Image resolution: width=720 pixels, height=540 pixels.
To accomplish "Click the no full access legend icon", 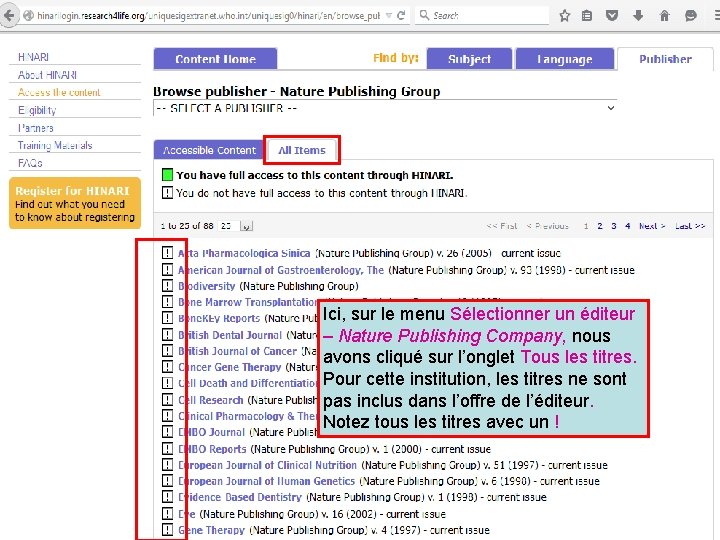I will 167,193.
